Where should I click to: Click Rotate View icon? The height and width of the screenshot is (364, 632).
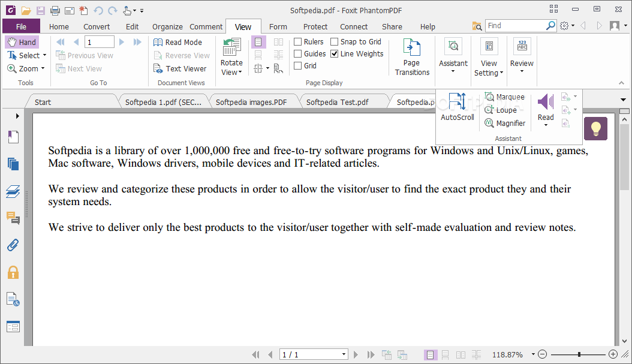coord(232,47)
